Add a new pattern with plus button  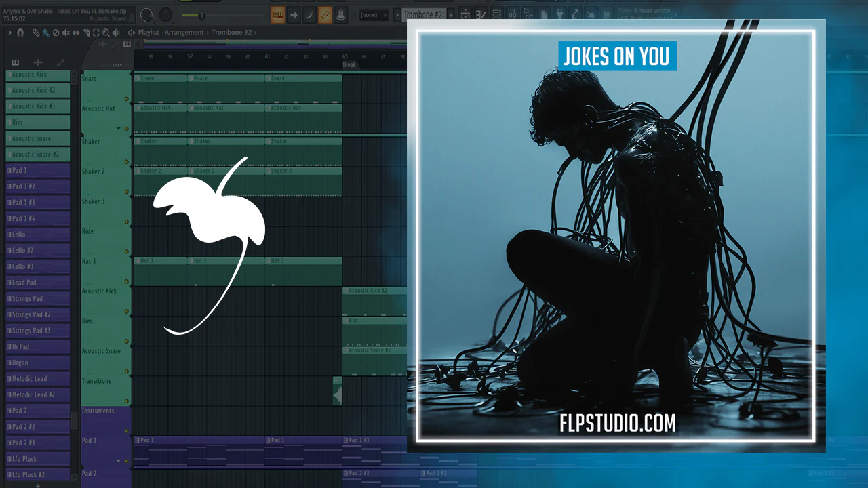(38, 485)
